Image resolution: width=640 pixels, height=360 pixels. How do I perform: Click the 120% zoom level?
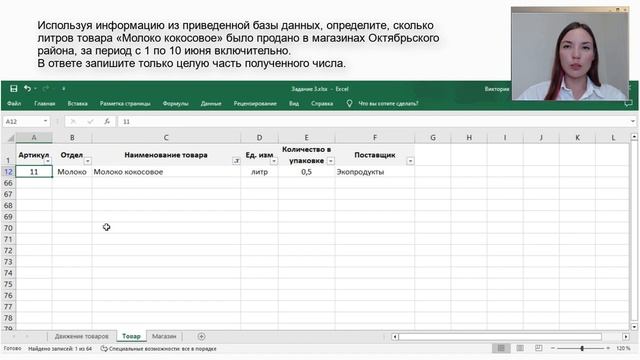(623, 348)
